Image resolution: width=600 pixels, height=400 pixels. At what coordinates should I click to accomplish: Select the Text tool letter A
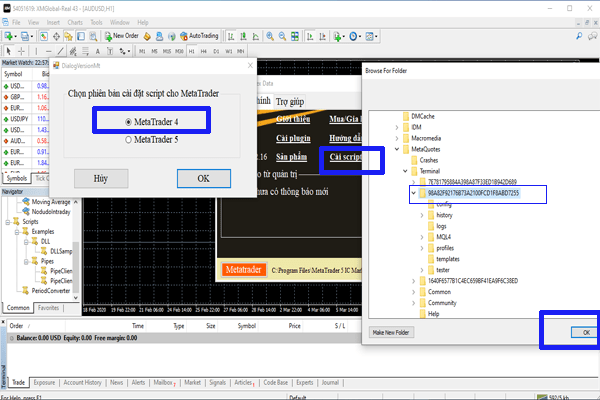click(x=98, y=51)
